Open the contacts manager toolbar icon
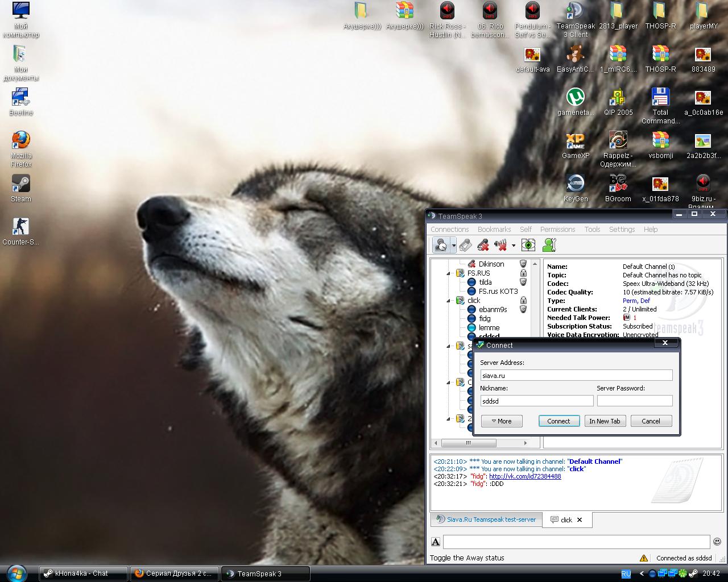 pyautogui.click(x=549, y=245)
